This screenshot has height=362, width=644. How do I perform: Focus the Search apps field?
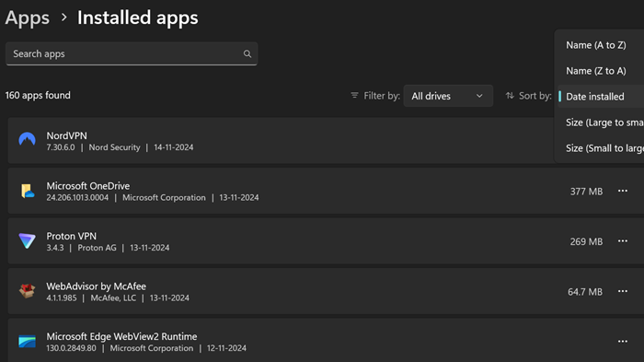(132, 54)
